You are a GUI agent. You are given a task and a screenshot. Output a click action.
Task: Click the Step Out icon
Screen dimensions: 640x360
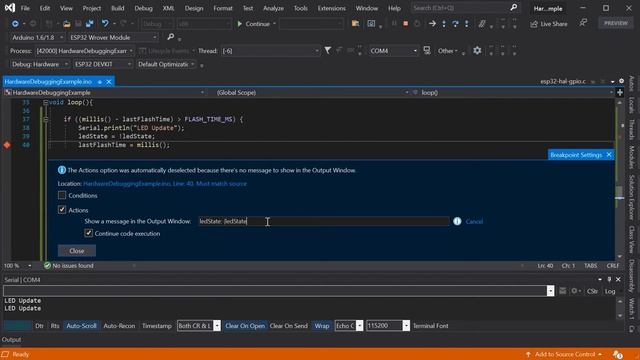pyautogui.click(x=467, y=24)
